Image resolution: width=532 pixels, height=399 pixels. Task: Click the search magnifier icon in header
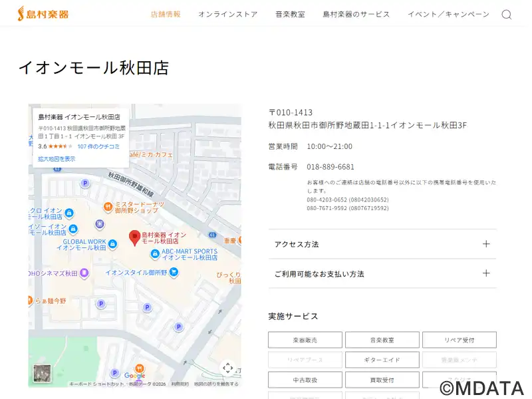pyautogui.click(x=506, y=15)
